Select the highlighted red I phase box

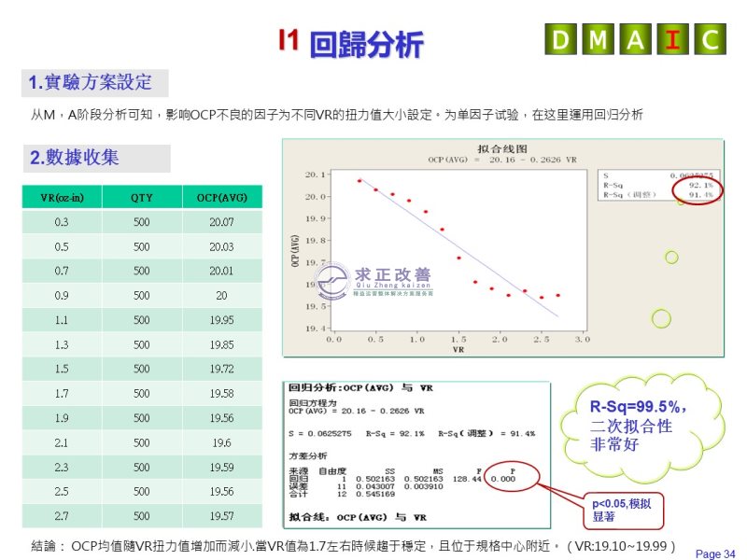(672, 39)
